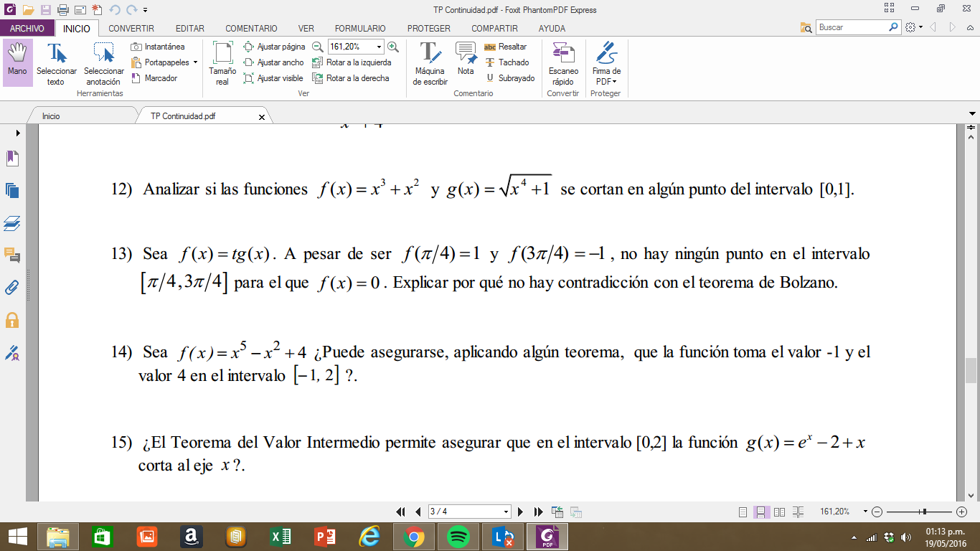Select the Mano hand tool
Screen dimensions: 980x551
click(17, 60)
